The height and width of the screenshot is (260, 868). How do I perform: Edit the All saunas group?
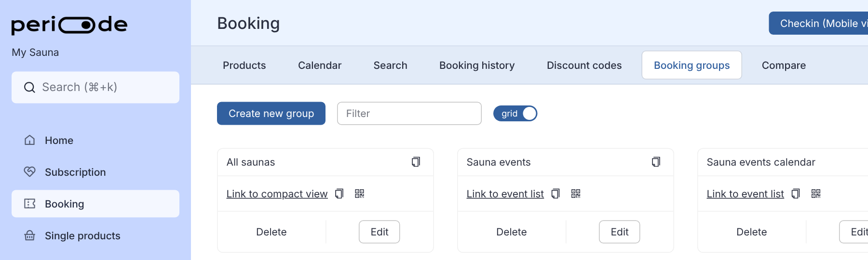point(379,232)
